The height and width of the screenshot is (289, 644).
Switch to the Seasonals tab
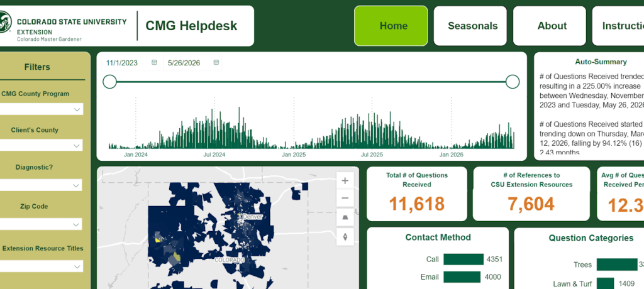click(x=470, y=26)
